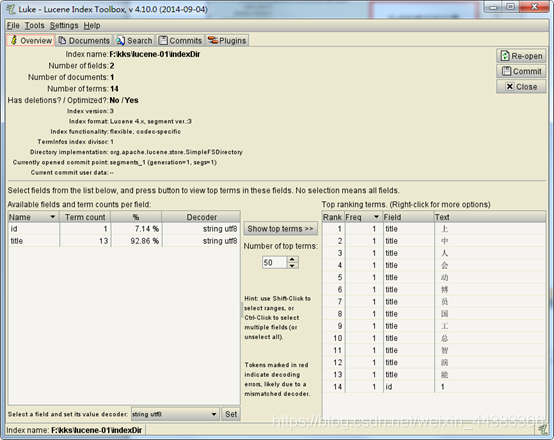Open the Settings menu
Image resolution: width=554 pixels, height=440 pixels.
(64, 25)
